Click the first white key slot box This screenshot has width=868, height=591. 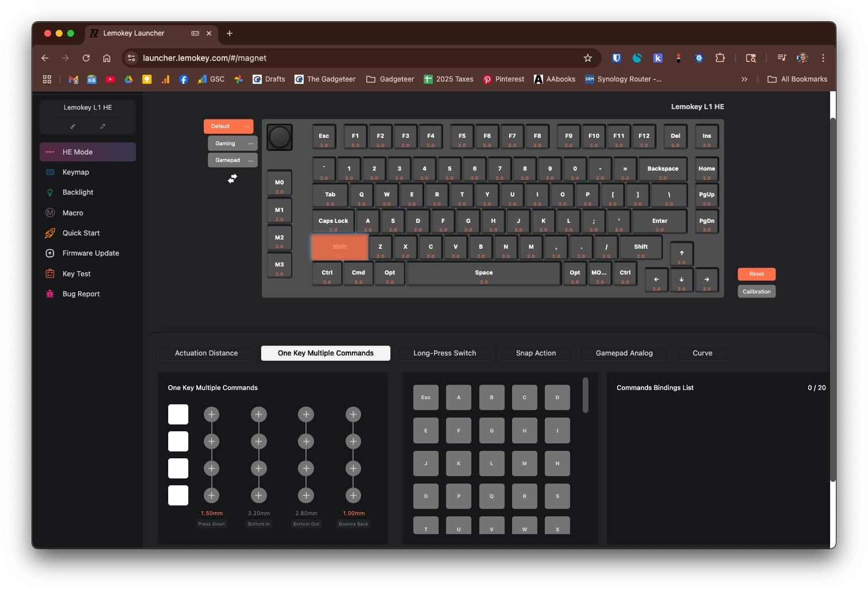click(178, 415)
